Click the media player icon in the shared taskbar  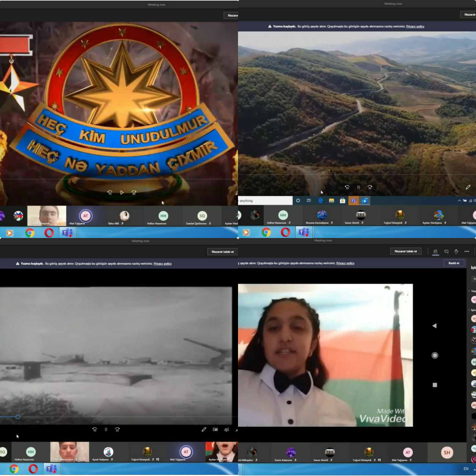coord(364,201)
